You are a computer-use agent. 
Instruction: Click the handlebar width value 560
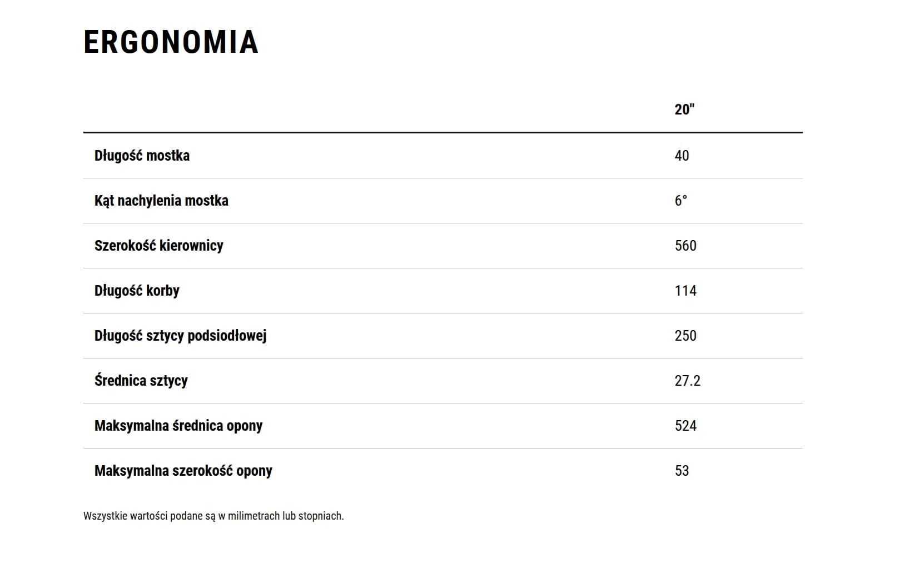click(x=685, y=246)
